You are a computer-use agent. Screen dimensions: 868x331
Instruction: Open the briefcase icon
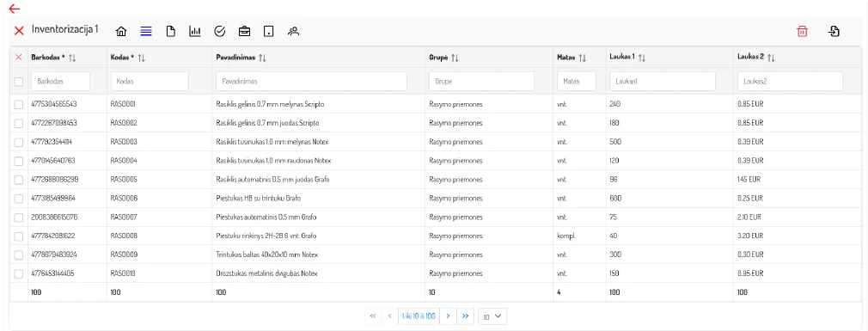pyautogui.click(x=244, y=32)
